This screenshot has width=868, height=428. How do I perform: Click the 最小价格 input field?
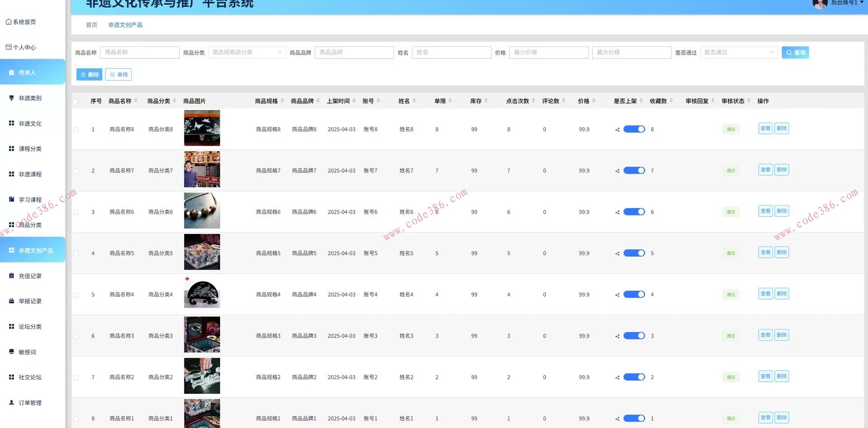tap(548, 52)
